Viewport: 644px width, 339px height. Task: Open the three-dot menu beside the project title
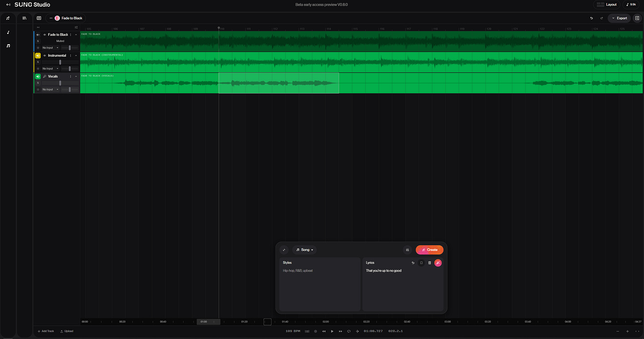[x=51, y=18]
